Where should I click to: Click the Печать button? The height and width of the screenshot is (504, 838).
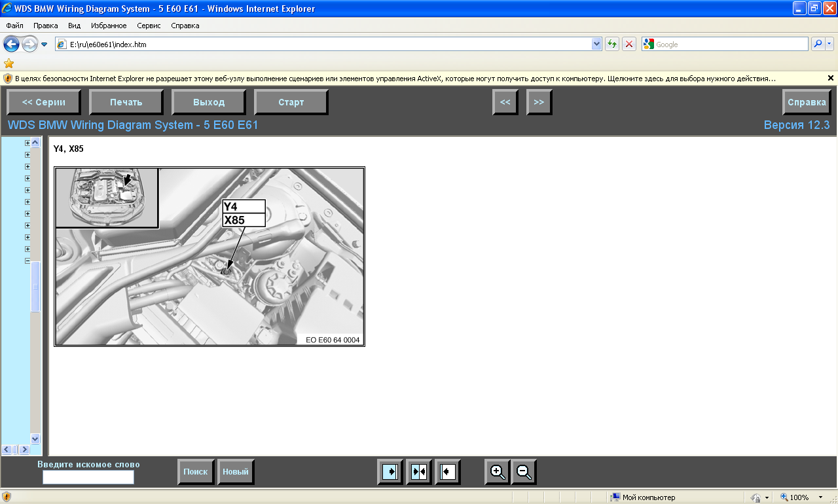pos(126,102)
